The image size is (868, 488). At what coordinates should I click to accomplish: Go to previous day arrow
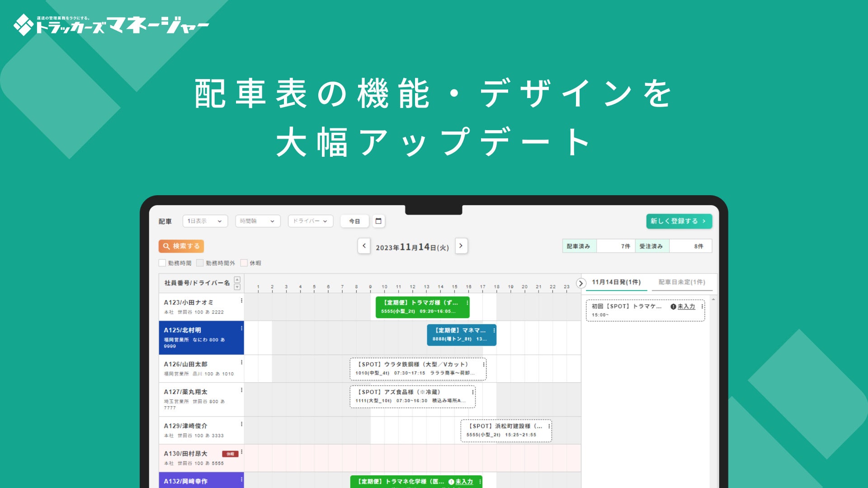pyautogui.click(x=364, y=246)
